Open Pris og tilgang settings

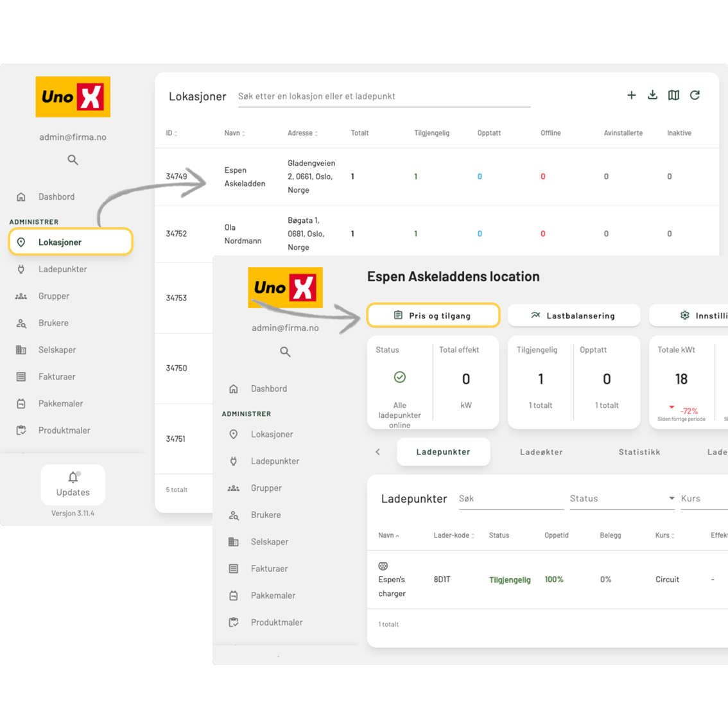point(433,315)
